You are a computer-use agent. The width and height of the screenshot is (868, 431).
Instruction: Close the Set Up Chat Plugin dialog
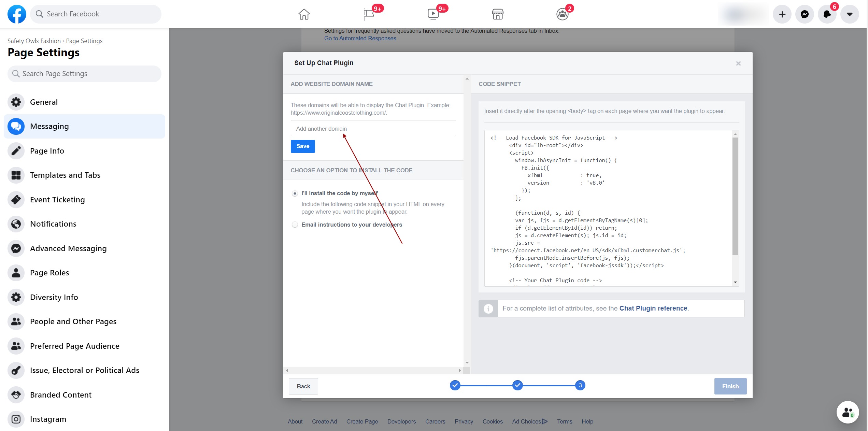tap(738, 63)
